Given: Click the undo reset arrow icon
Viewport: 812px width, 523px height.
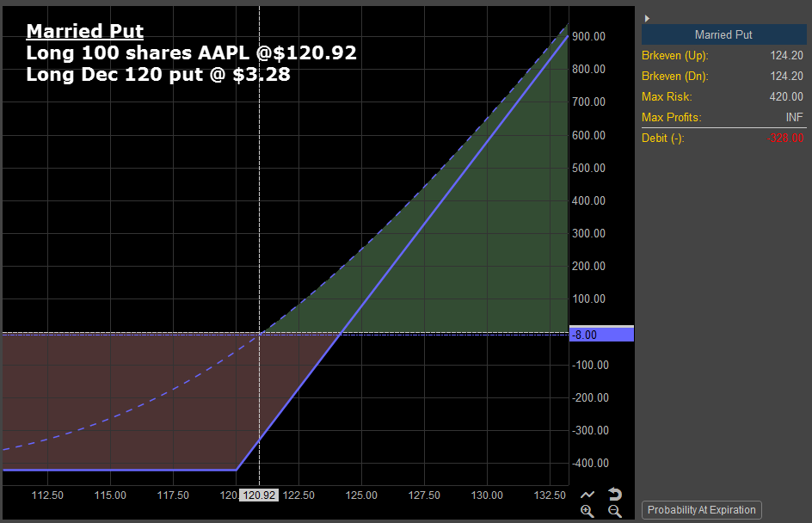Looking at the screenshot, I should (615, 494).
